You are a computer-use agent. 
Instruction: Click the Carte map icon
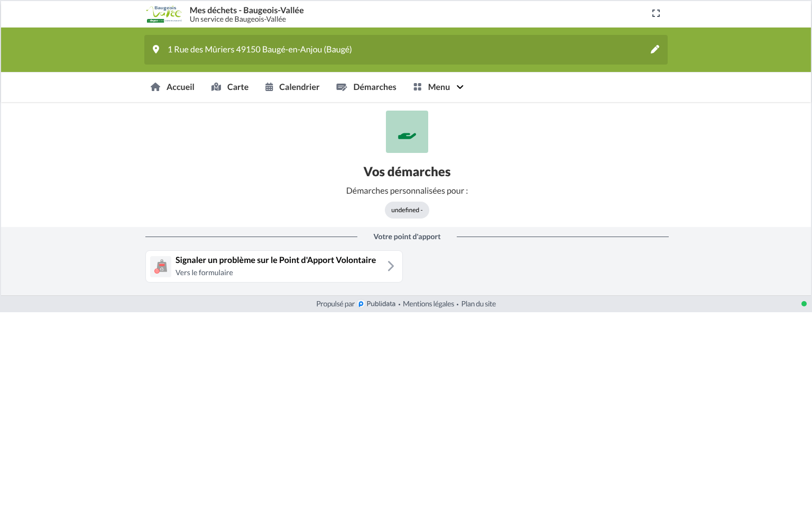(x=216, y=87)
